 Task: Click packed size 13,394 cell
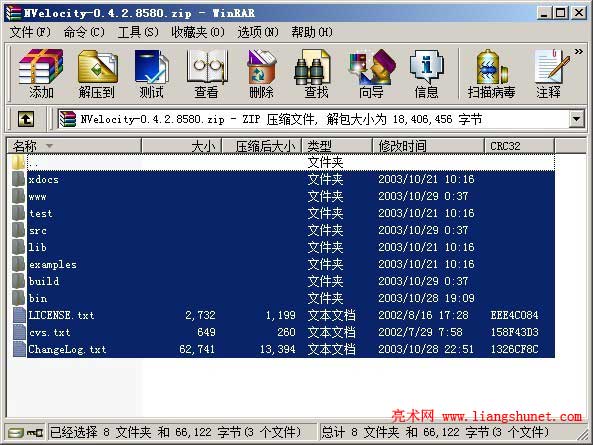277,349
